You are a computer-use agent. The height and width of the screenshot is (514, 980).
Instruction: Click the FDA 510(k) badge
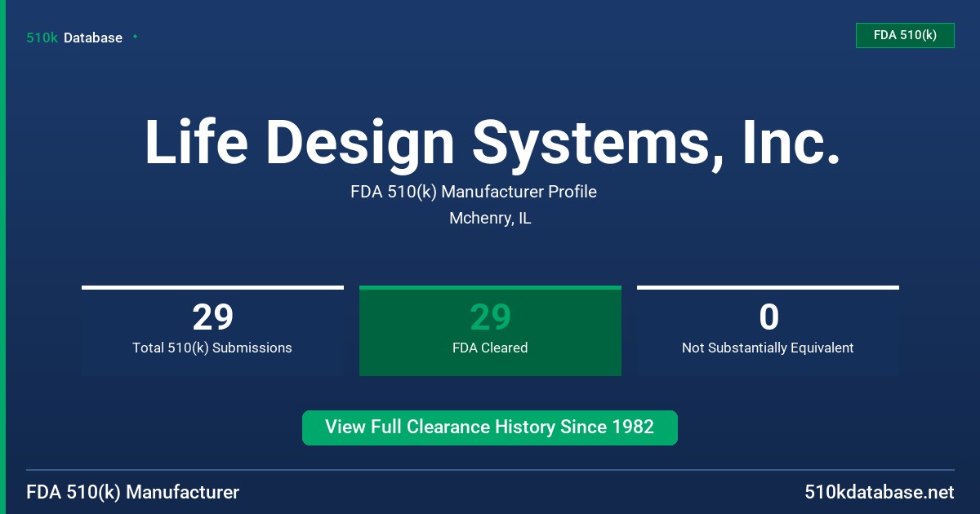[x=905, y=35]
